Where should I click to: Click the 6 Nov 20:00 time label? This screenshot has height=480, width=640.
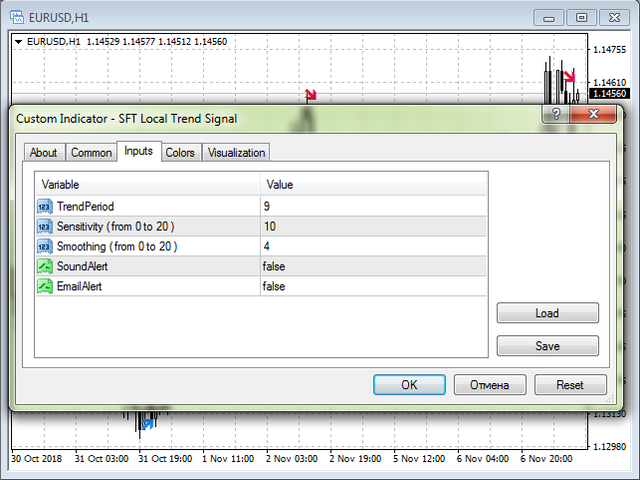click(546, 459)
